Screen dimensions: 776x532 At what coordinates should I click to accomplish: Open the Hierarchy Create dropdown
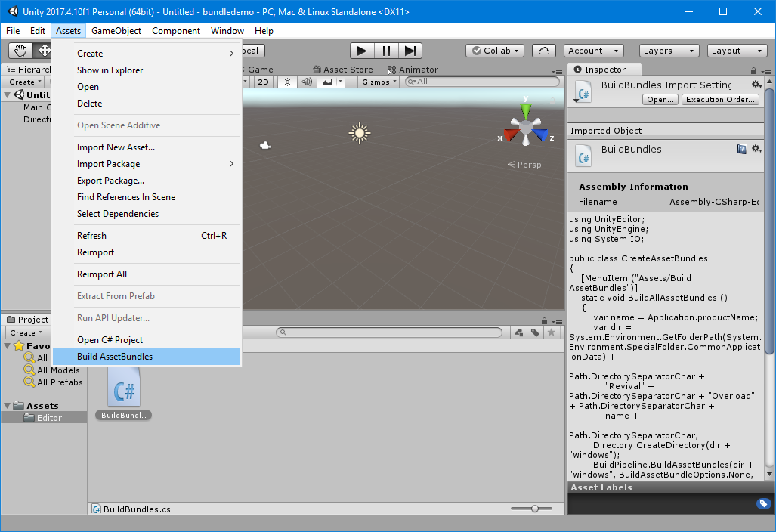[x=24, y=82]
